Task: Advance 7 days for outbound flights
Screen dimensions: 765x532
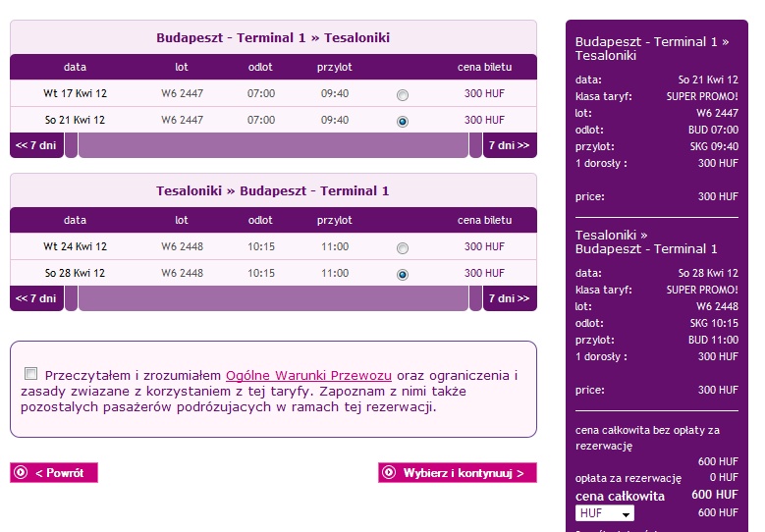Action: click(x=510, y=145)
